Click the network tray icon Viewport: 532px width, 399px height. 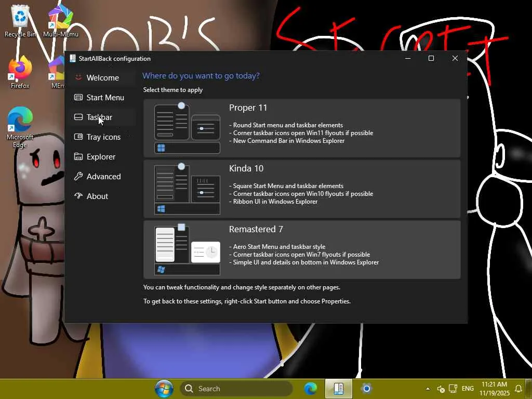[453, 389]
